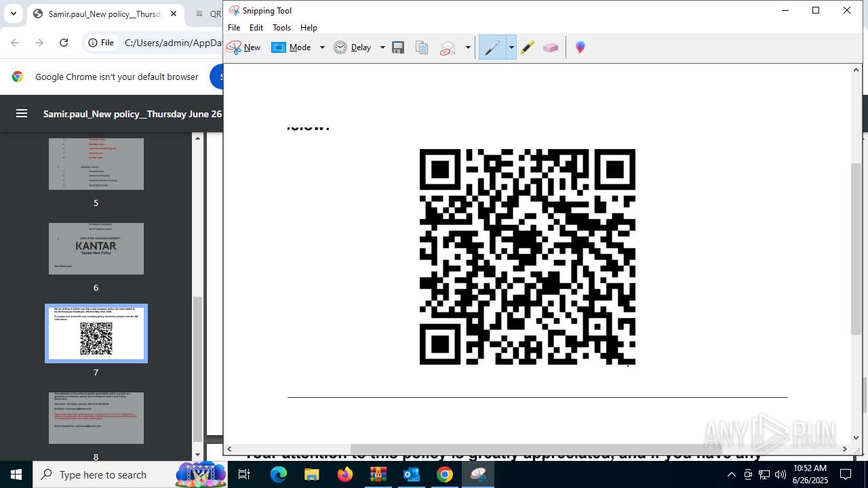The width and height of the screenshot is (868, 488).
Task: Click Snipping Tool vertical scrollbar thumb
Action: click(856, 248)
